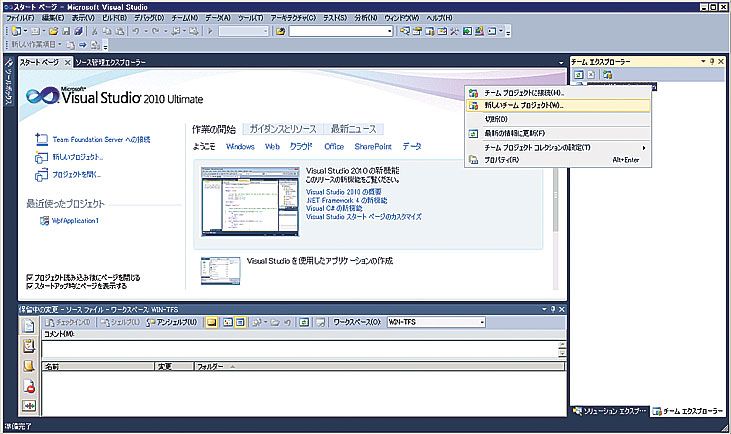The height and width of the screenshot is (434, 731).
Task: Click the Start Debugging play icon
Action: coord(210,31)
